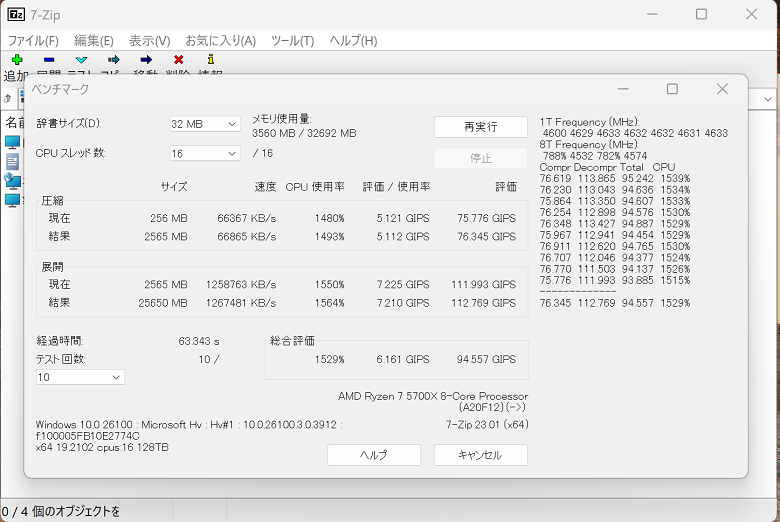This screenshot has height=522, width=780.
Task: Click the status bar object count text
Action: pos(60,512)
